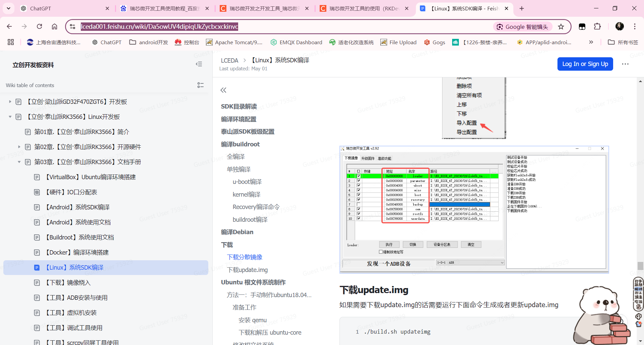This screenshot has height=345, width=644.
Task: Click the wiki table of contents list icon
Action: tap(200, 85)
